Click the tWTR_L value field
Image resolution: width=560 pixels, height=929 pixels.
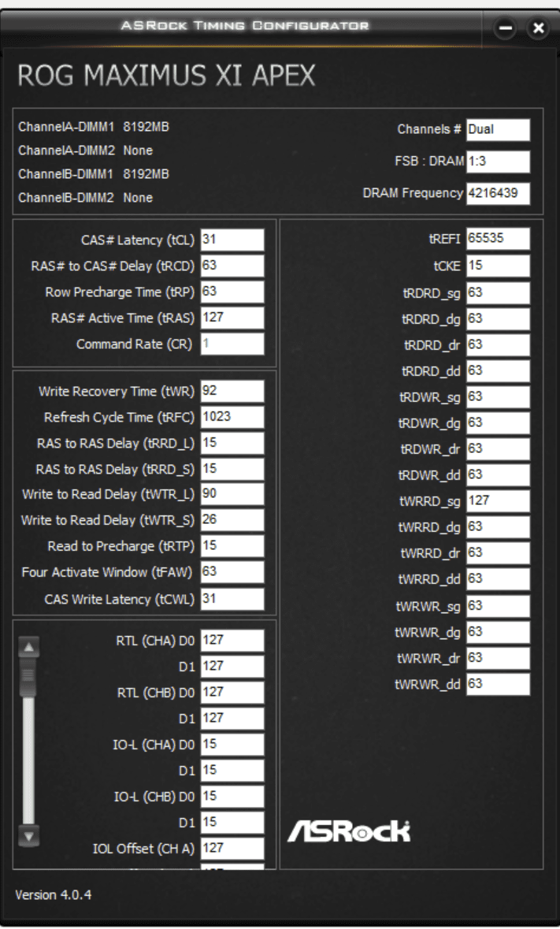pos(232,495)
